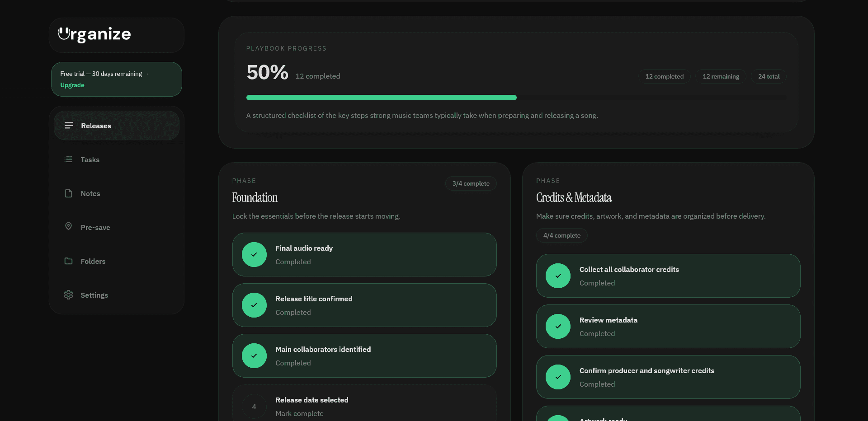
Task: Click the Pre-save pin icon
Action: tap(69, 226)
